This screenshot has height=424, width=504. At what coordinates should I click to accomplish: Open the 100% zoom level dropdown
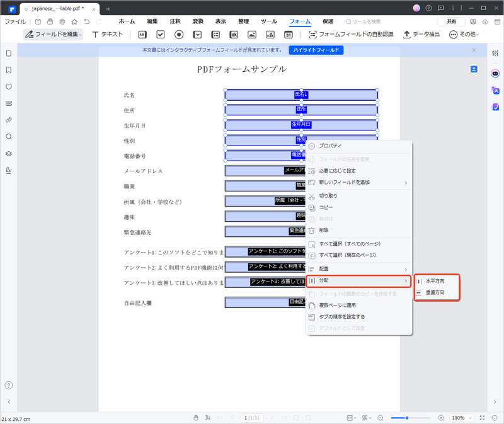tap(462, 418)
